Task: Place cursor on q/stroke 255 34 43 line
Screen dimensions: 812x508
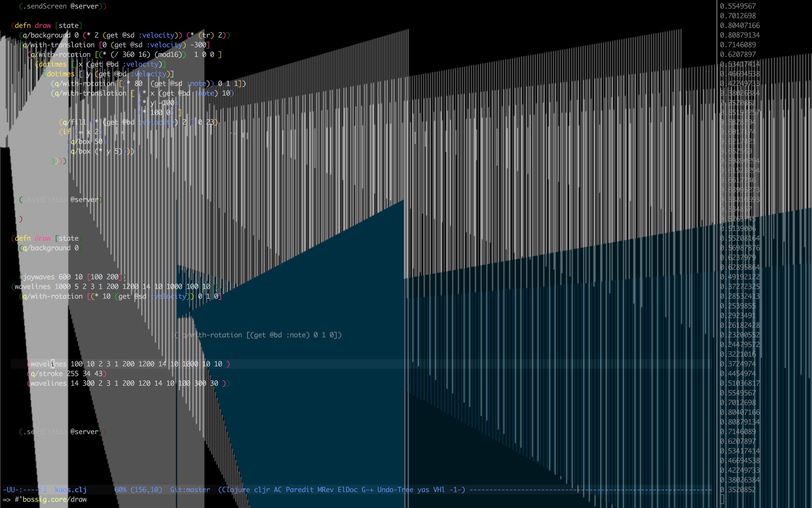Action: [67, 374]
